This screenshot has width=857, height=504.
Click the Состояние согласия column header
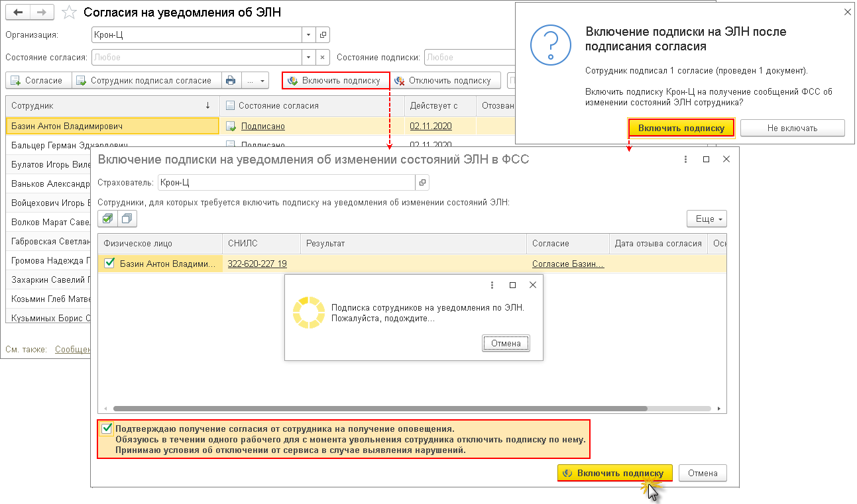point(312,105)
